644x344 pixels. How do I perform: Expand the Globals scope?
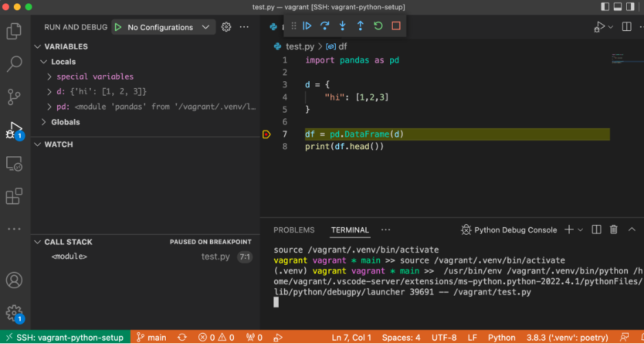tap(65, 122)
